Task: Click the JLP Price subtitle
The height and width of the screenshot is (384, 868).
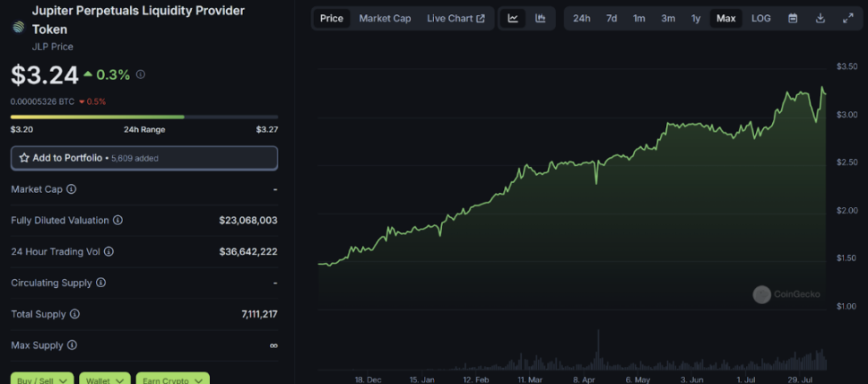Action: click(x=52, y=47)
